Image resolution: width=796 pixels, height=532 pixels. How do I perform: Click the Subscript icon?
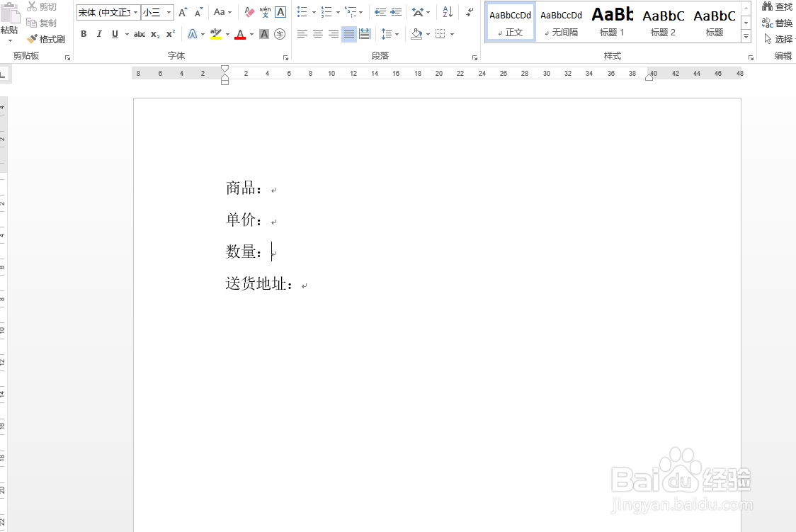coord(154,34)
